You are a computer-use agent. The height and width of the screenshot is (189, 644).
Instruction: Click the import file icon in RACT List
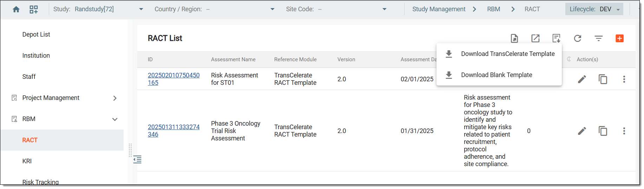point(514,38)
